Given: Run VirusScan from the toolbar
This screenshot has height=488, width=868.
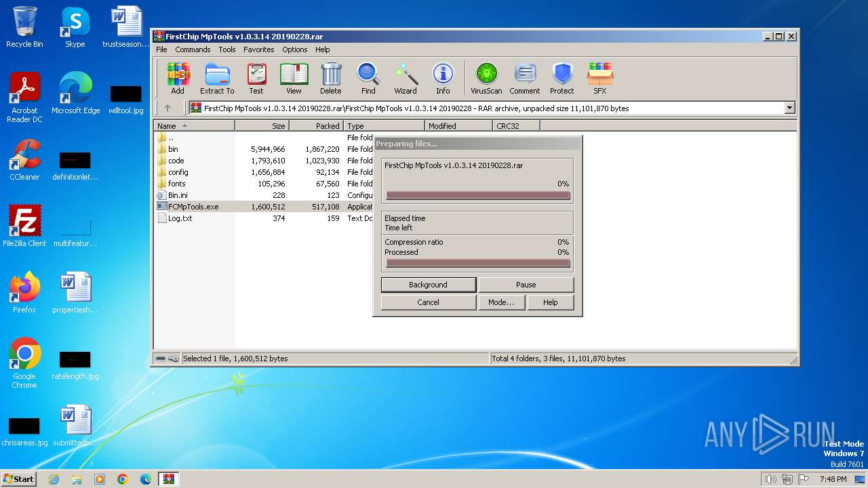Looking at the screenshot, I should pyautogui.click(x=486, y=79).
